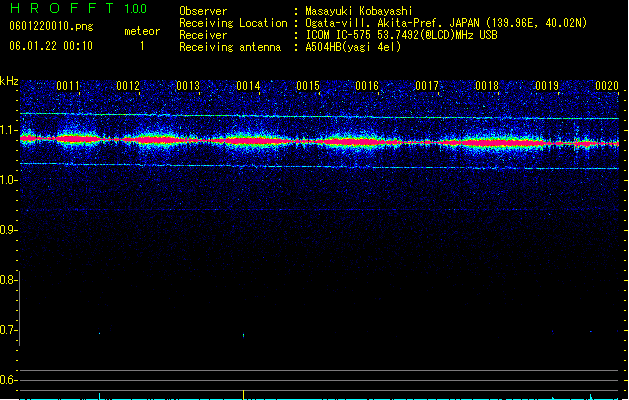Click the 0018 time marker label
Viewport: 629px width, 400px height.
tap(487, 86)
